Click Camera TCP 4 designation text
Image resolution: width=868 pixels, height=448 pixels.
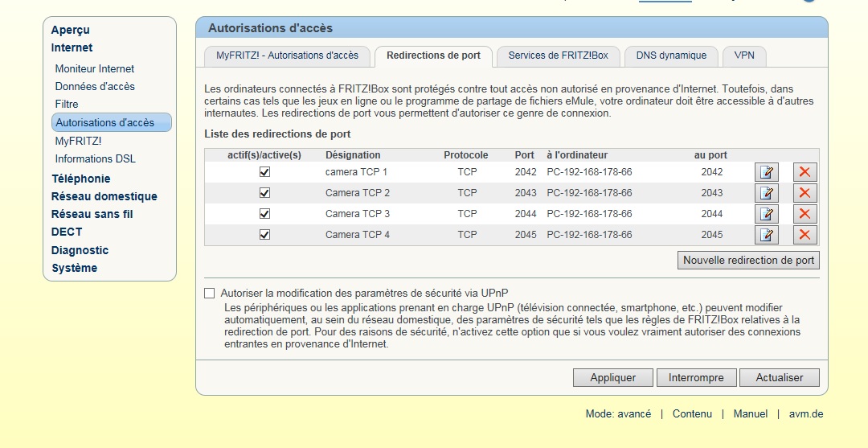(357, 235)
